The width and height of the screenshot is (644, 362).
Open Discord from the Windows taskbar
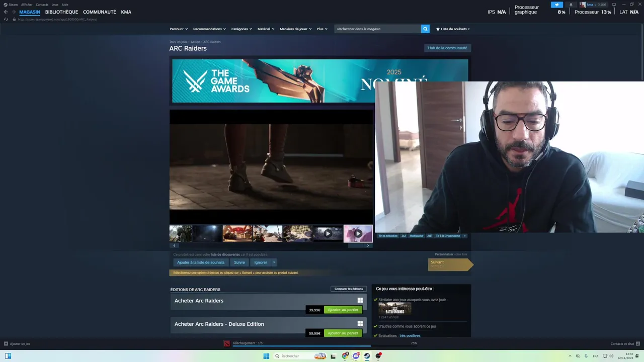coord(356,356)
